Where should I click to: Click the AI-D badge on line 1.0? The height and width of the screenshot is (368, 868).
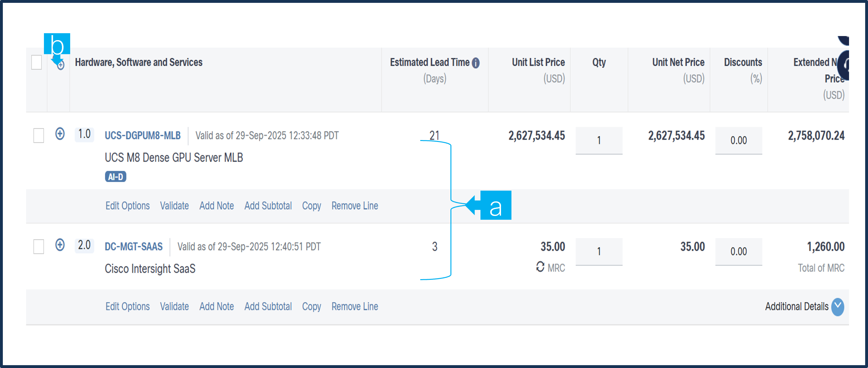116,177
